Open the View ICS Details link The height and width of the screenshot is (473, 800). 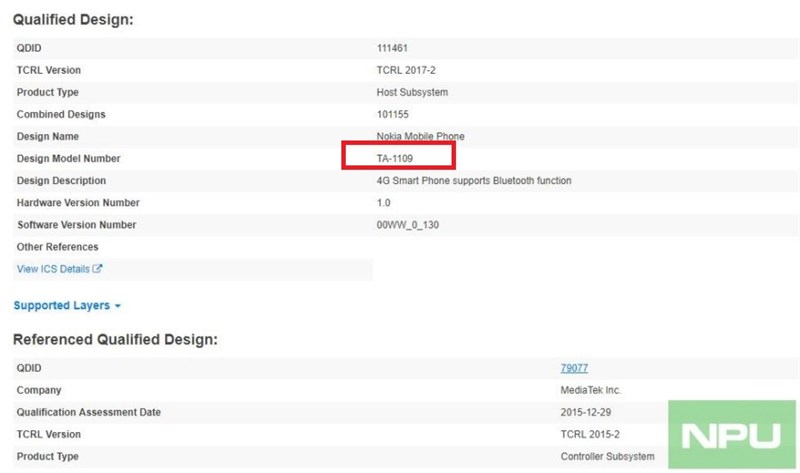(54, 269)
